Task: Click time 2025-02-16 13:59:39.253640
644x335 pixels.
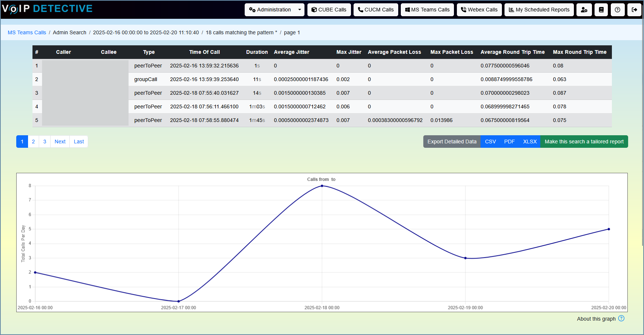Action: (204, 79)
